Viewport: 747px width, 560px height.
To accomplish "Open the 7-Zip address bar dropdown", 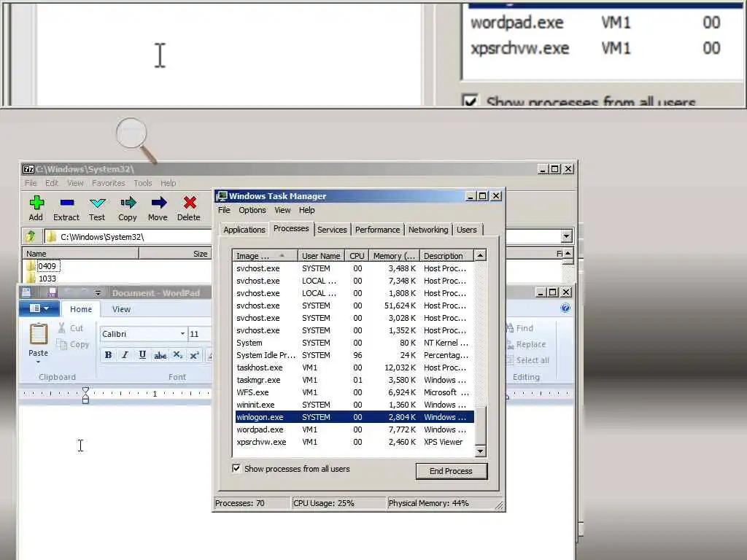I will tap(566, 236).
